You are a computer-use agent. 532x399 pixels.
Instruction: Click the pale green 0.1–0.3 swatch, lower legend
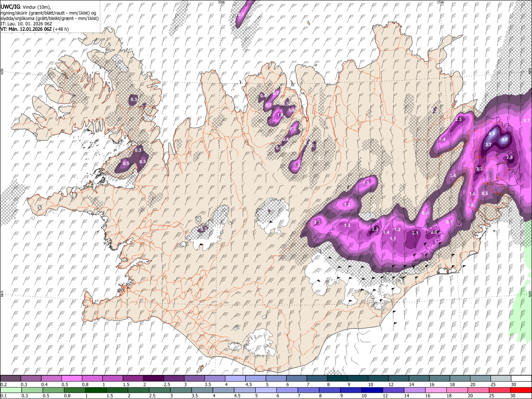(11, 390)
